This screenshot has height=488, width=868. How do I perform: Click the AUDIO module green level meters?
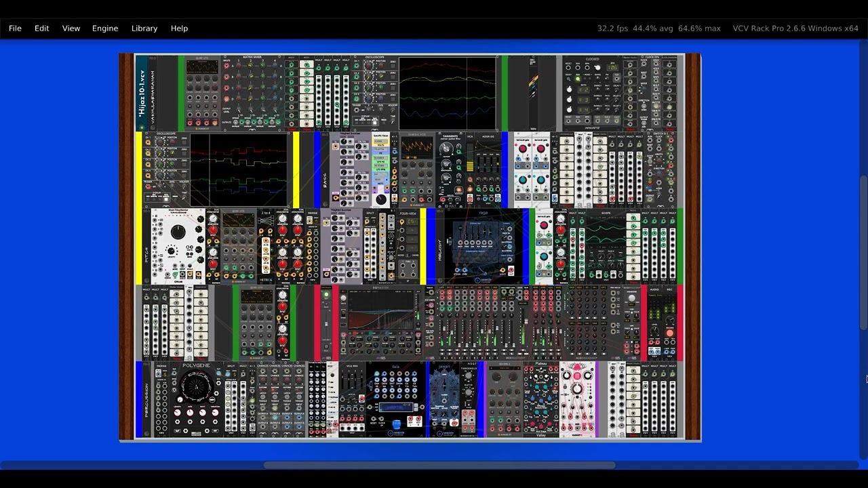654,315
